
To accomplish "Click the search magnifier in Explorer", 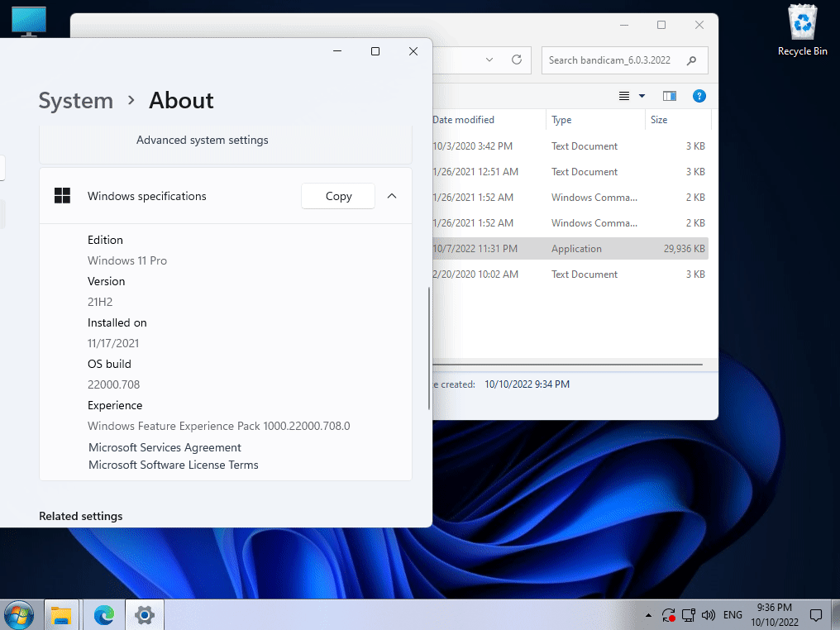I will click(692, 60).
